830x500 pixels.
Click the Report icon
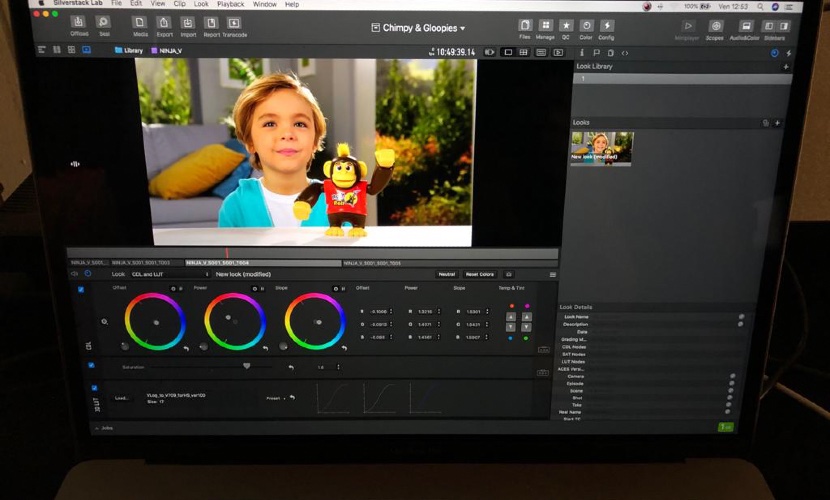pyautogui.click(x=211, y=24)
